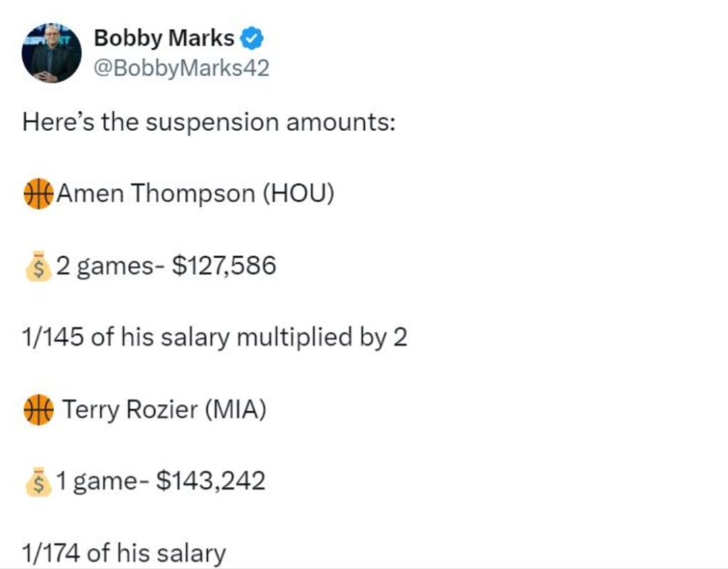Select the Terry Rozier name text
This screenshot has width=728, height=569.
[x=130, y=410]
